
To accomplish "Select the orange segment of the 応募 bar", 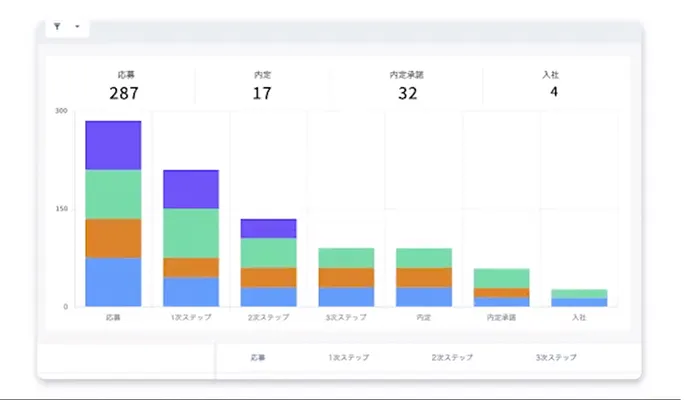I will [x=113, y=238].
